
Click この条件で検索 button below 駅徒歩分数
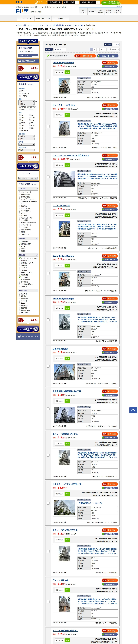point(28,166)
